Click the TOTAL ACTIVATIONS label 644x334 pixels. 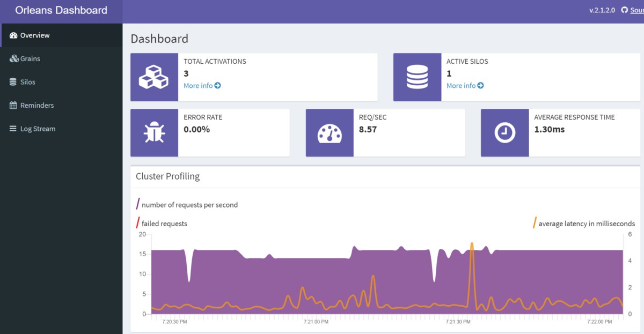pyautogui.click(x=215, y=62)
